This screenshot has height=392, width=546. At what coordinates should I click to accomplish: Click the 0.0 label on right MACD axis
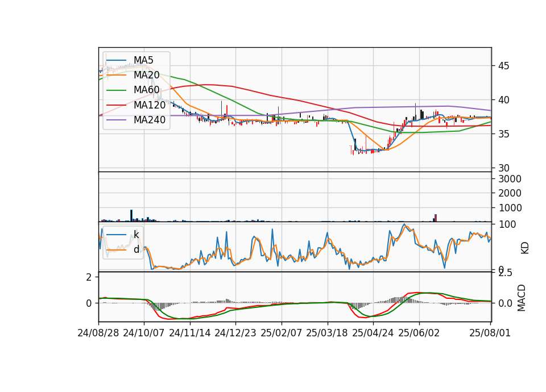(x=505, y=303)
